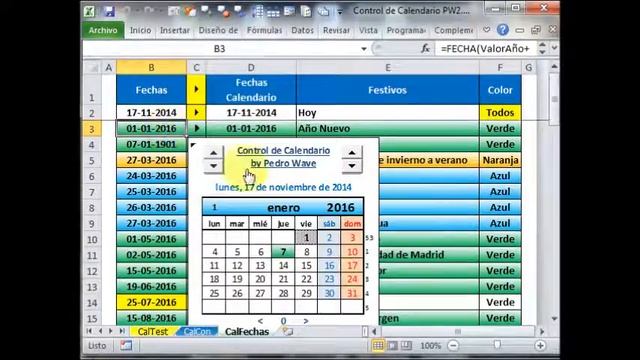Screen dimensions: 640x360
Task: Click the green arrow icon in row 3
Action: tap(196, 128)
